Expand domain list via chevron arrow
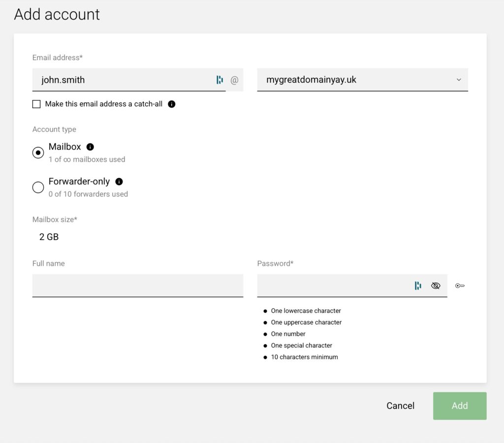Viewport: 504px width, 443px height. (459, 80)
